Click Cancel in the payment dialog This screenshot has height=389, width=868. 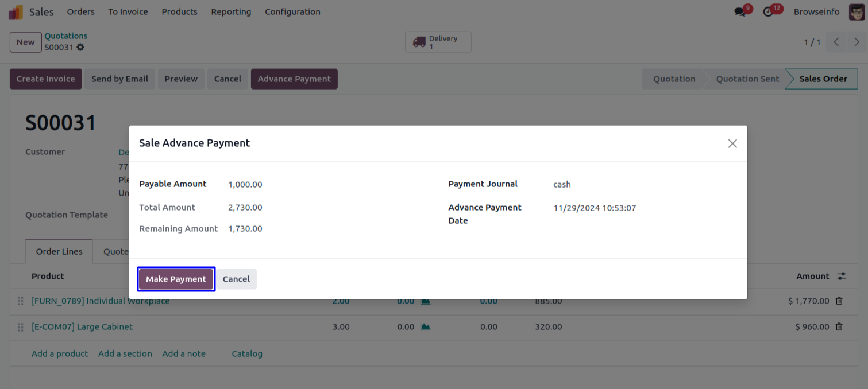click(x=236, y=279)
